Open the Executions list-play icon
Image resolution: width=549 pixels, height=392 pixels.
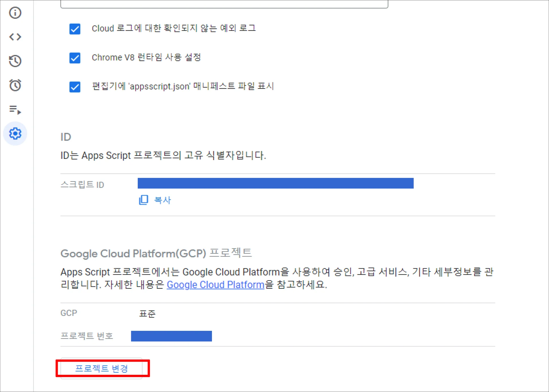pyautogui.click(x=15, y=110)
